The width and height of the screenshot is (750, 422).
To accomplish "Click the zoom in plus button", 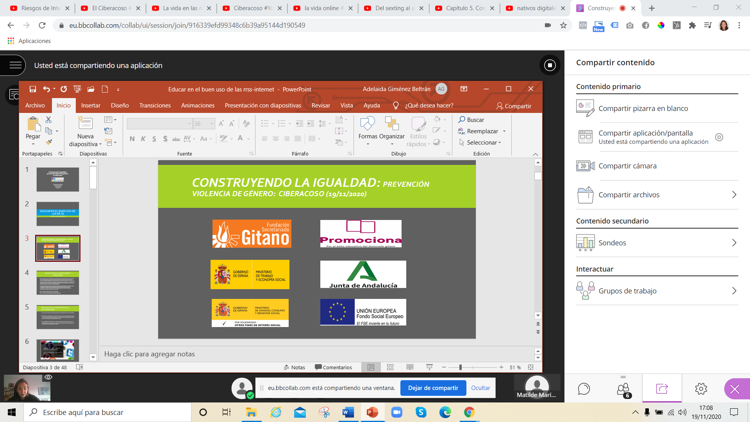I will point(501,367).
